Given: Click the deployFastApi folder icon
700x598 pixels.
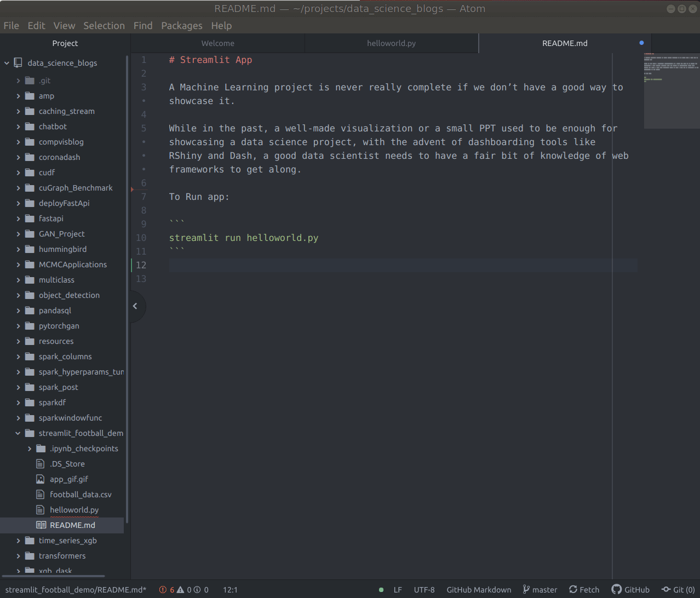Looking at the screenshot, I should [x=30, y=203].
